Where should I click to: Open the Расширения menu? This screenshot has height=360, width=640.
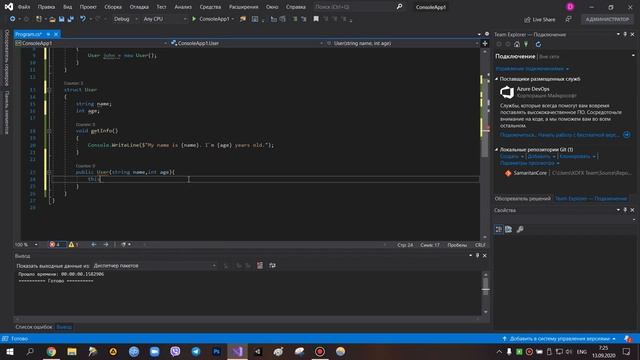point(243,7)
